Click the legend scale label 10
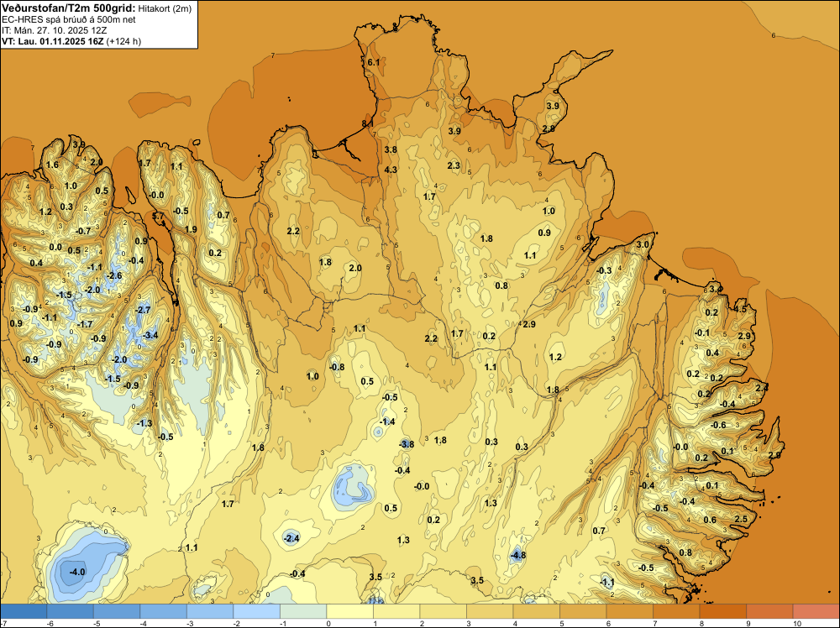The height and width of the screenshot is (628, 840). (796, 623)
